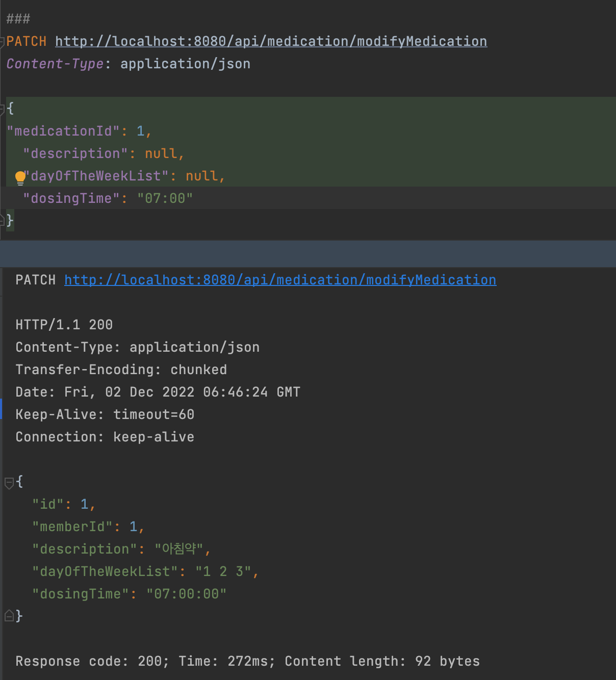Image resolution: width=616 pixels, height=680 pixels.
Task: Click the "dayOfTheWeekList" key in request body
Action: 96,176
